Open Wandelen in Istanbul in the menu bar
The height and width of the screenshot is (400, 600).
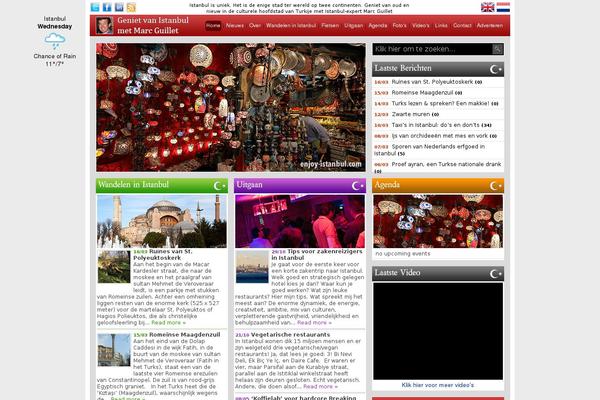[291, 26]
